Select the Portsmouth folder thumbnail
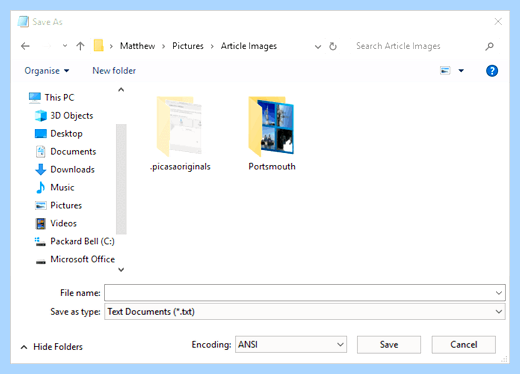 pyautogui.click(x=271, y=127)
